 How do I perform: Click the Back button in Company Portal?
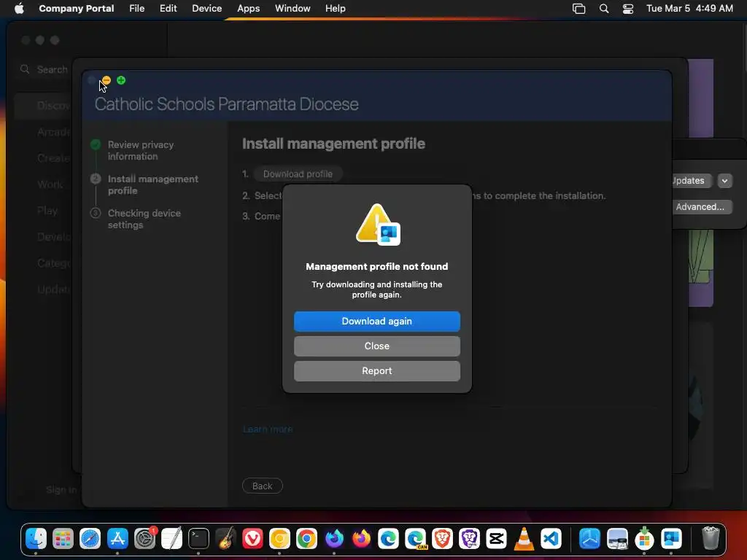coord(263,486)
